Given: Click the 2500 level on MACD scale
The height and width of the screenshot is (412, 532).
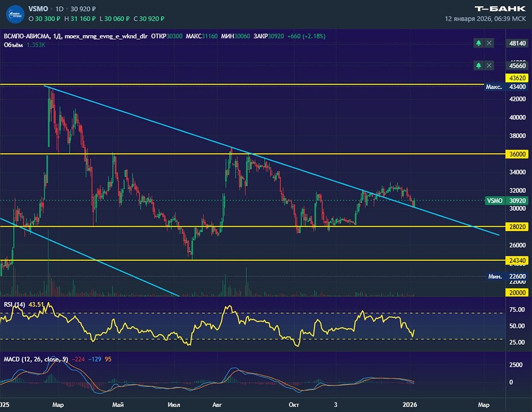Looking at the screenshot, I should coord(516,365).
